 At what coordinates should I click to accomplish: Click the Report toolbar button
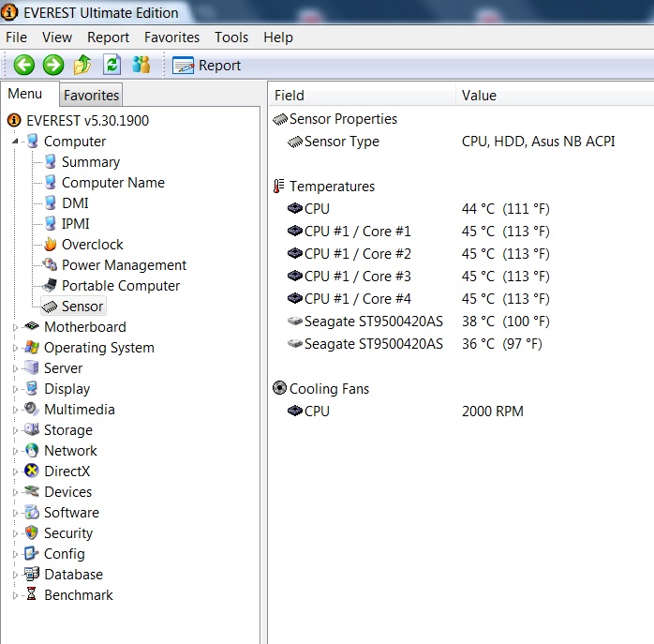tap(206, 66)
